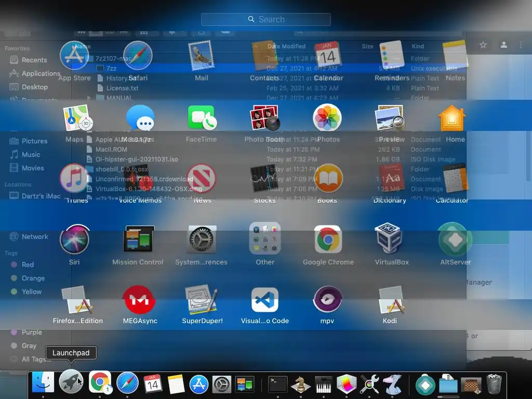Launch iTunes
The height and width of the screenshot is (399, 532).
point(74,178)
